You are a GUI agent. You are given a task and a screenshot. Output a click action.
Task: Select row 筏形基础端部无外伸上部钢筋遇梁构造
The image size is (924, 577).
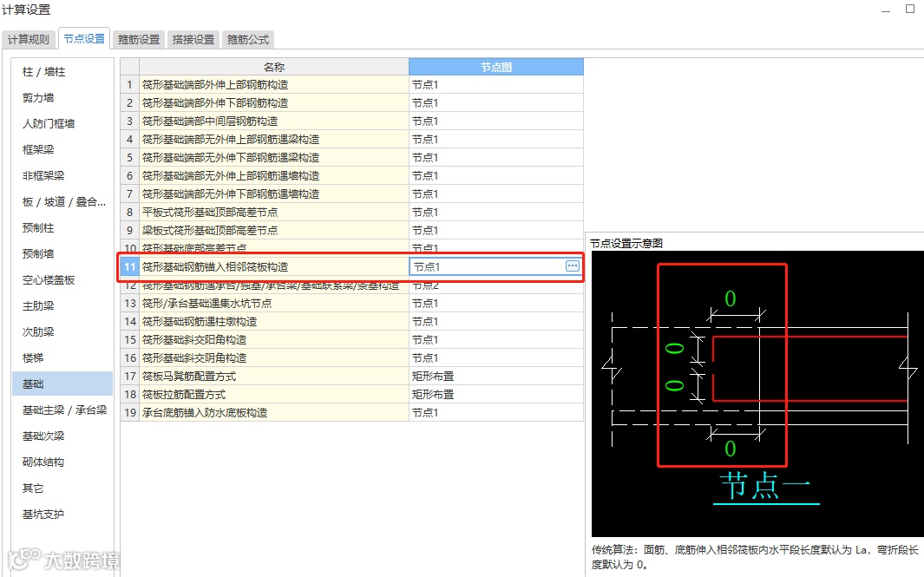click(x=273, y=140)
